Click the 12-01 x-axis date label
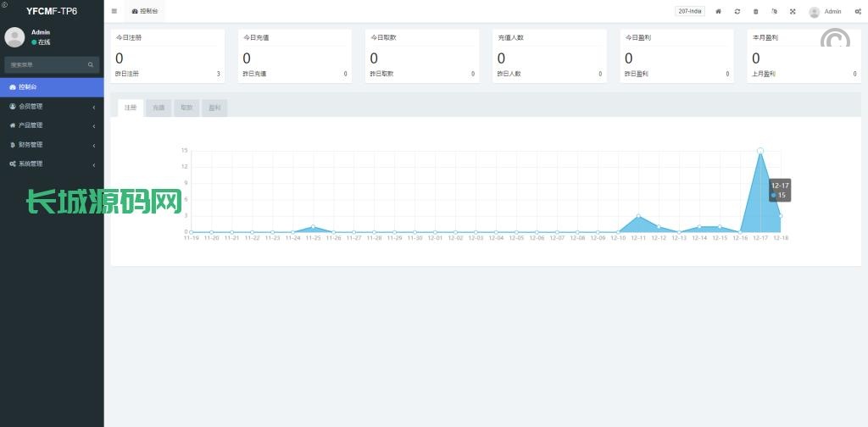The height and width of the screenshot is (427, 868). click(x=435, y=238)
